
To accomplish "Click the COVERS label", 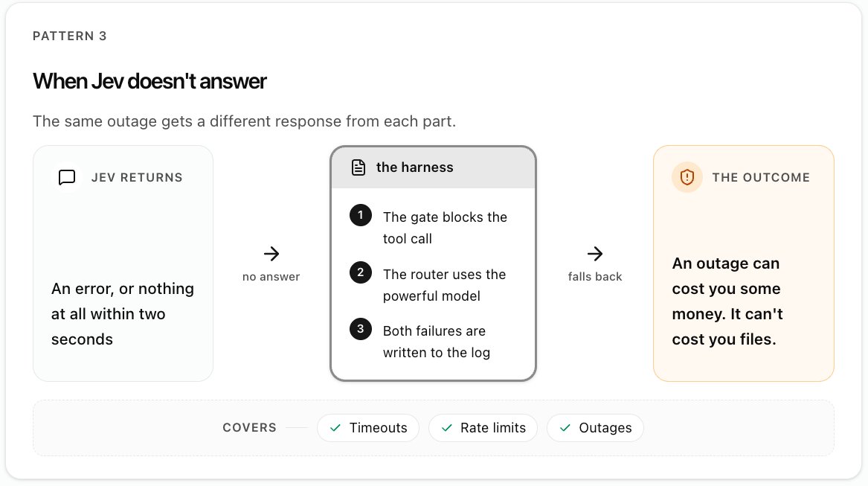I will pos(250,428).
